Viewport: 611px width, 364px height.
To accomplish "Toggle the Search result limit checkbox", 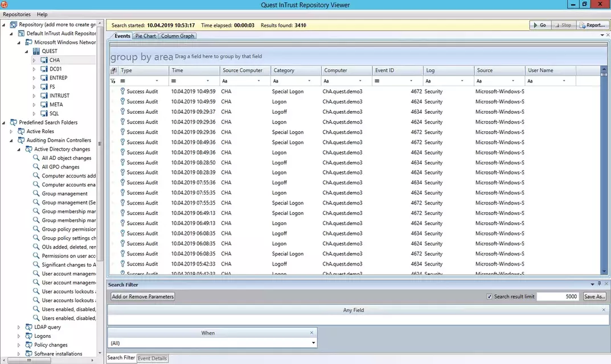I will pos(489,296).
